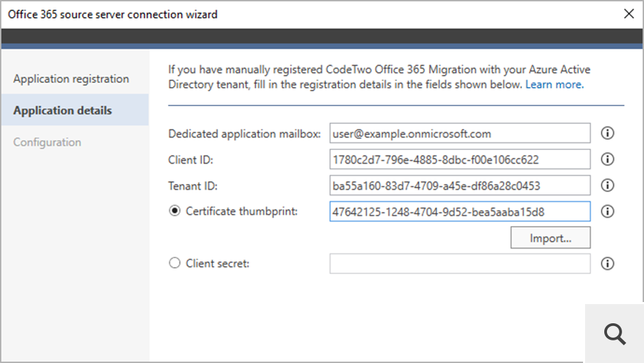The width and height of the screenshot is (644, 363).
Task: Click the Dedicated application mailbox label
Action: tap(245, 134)
